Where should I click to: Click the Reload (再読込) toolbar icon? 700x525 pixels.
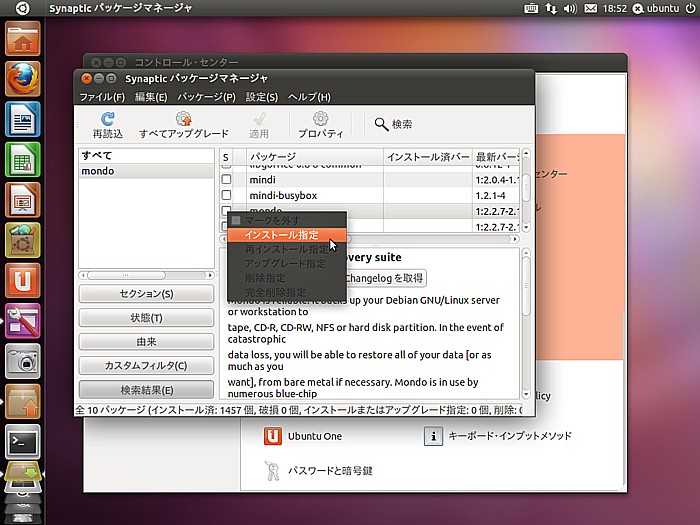[x=108, y=119]
